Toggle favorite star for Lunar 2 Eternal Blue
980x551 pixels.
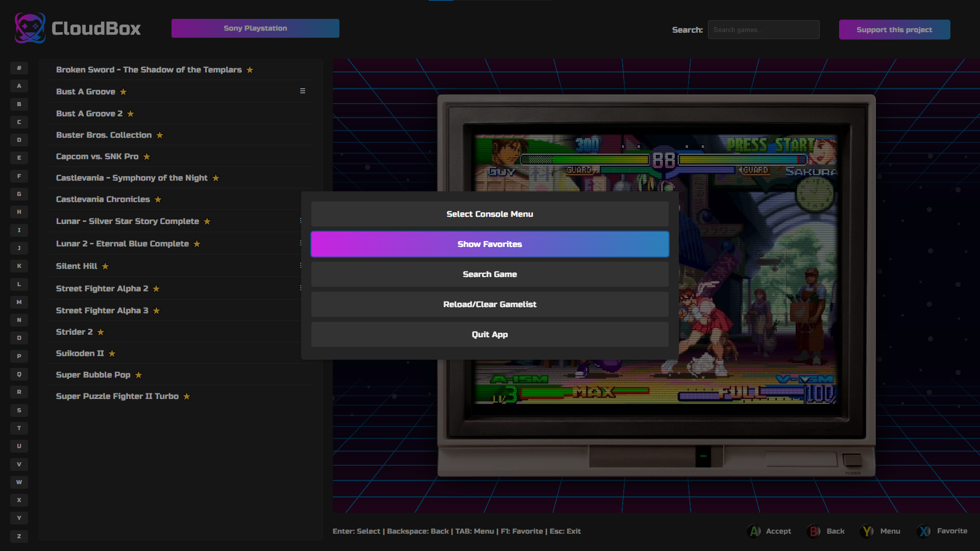coord(197,244)
